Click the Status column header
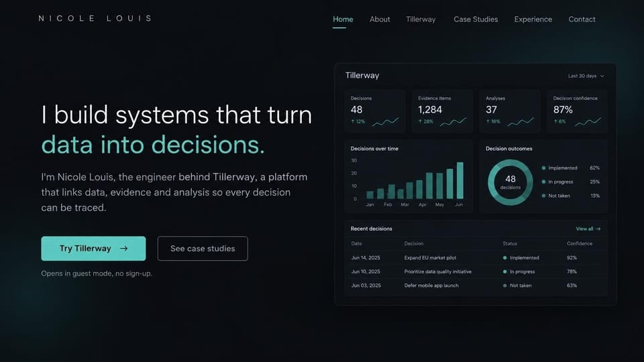 point(510,243)
